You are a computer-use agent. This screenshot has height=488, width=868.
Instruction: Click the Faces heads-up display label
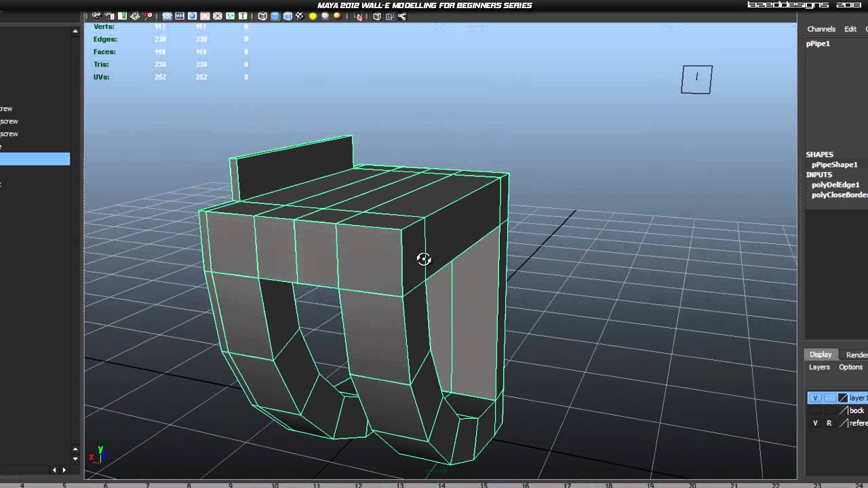(x=104, y=52)
